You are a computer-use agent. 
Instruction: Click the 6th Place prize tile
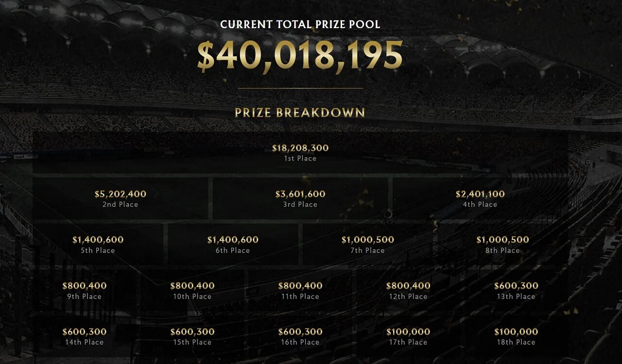coord(233,244)
